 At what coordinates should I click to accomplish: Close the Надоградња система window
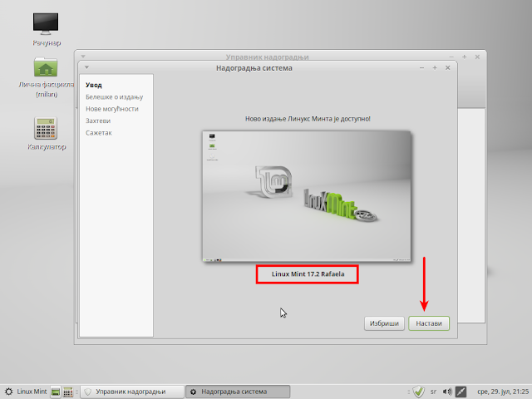[448, 68]
